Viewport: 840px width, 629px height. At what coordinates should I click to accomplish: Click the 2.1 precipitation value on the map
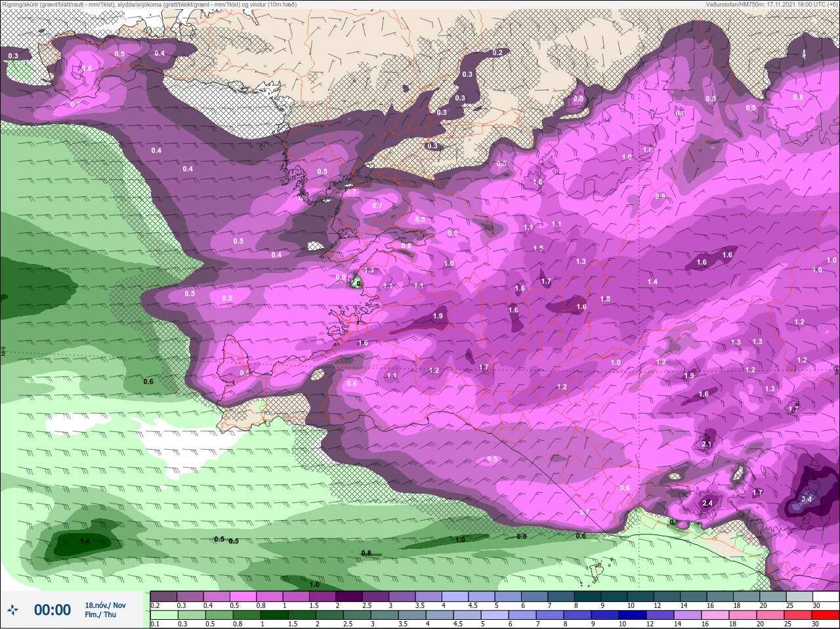pos(707,445)
